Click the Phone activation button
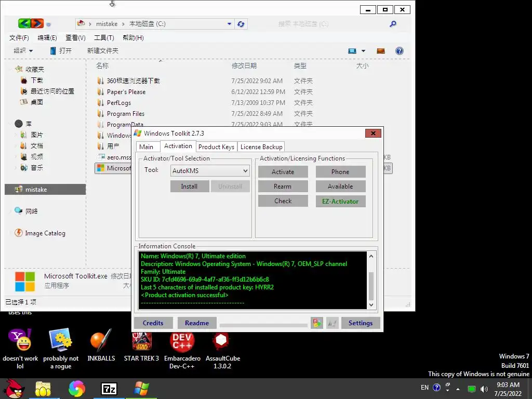This screenshot has height=399, width=532. [340, 171]
